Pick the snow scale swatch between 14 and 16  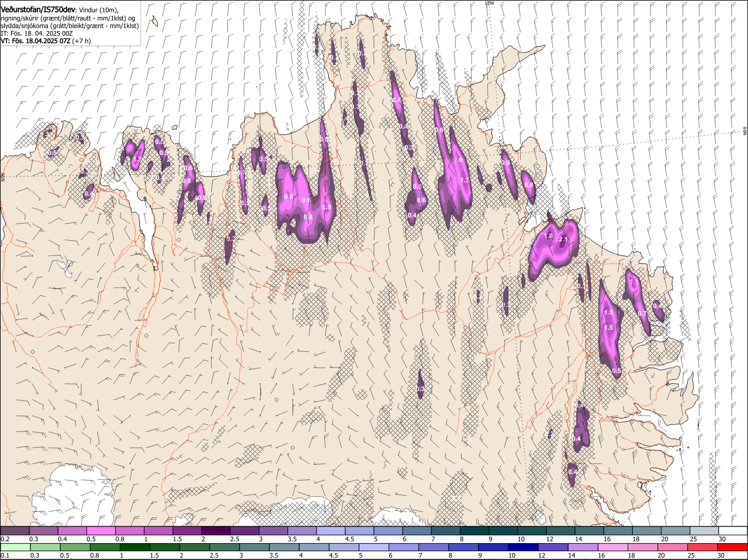click(589, 531)
